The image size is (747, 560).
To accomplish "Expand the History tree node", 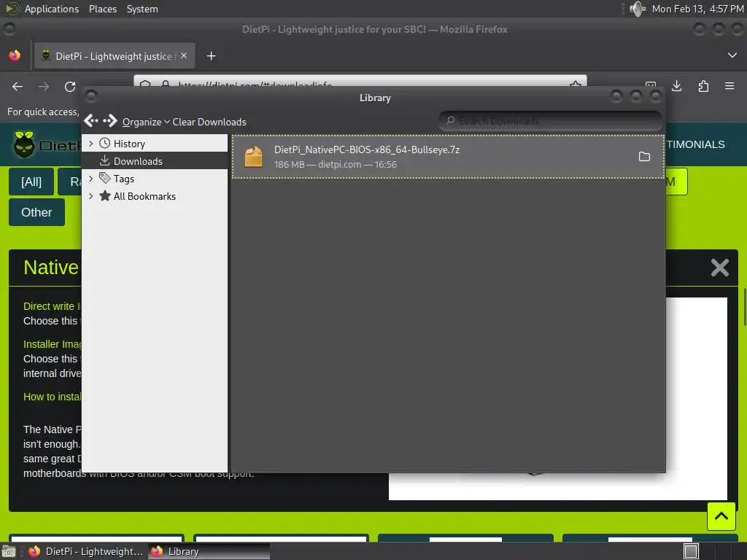I will (x=91, y=144).
